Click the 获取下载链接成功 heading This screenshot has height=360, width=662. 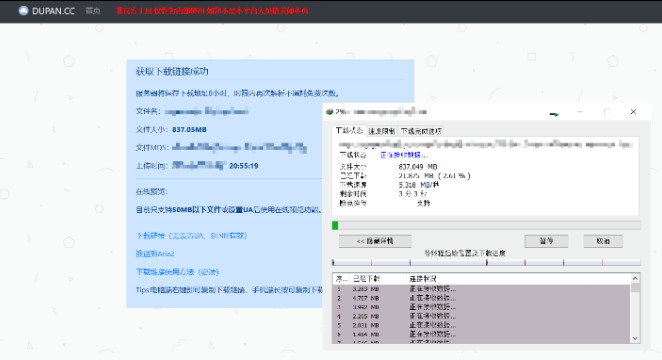[172, 71]
